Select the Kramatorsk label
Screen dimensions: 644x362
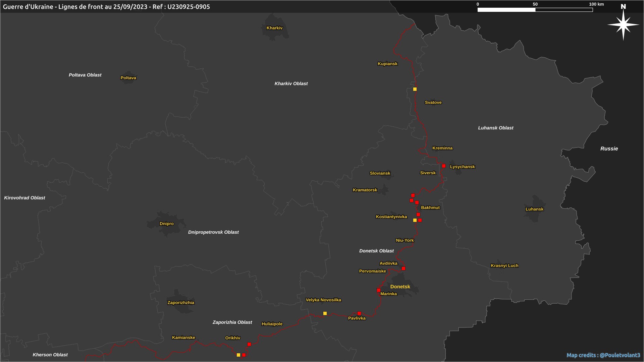click(365, 190)
